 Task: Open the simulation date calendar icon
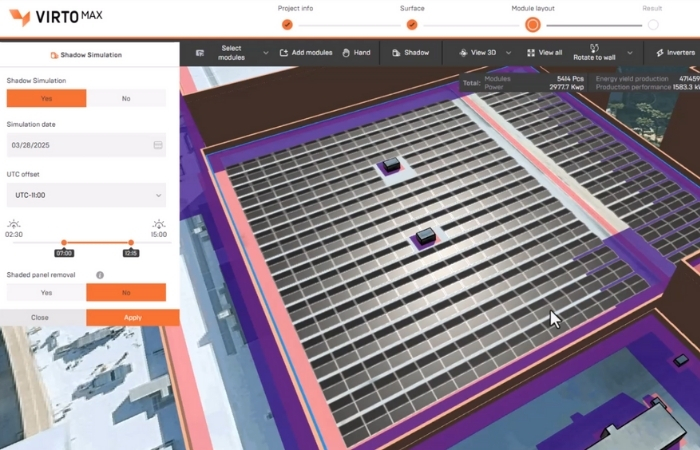point(158,145)
